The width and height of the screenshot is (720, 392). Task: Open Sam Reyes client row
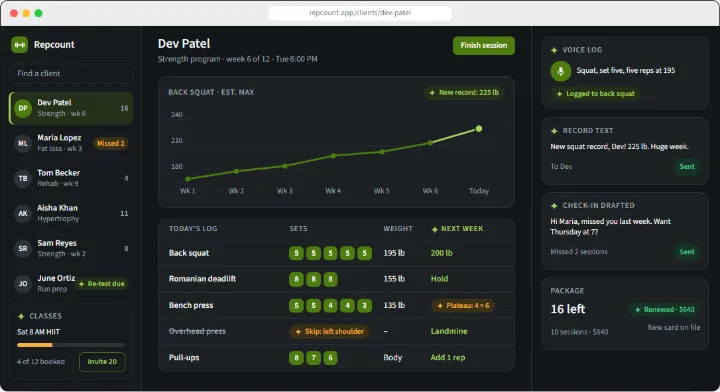pos(71,248)
